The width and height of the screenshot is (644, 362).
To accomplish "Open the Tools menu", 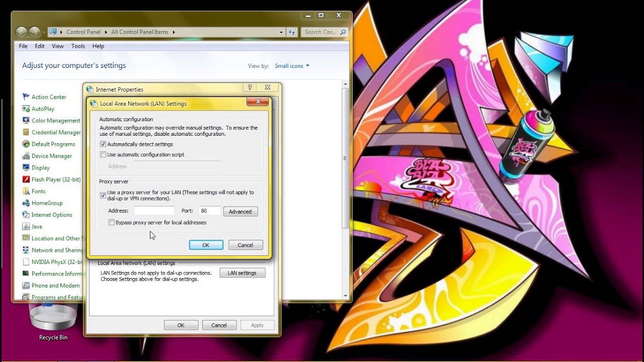I will [78, 46].
